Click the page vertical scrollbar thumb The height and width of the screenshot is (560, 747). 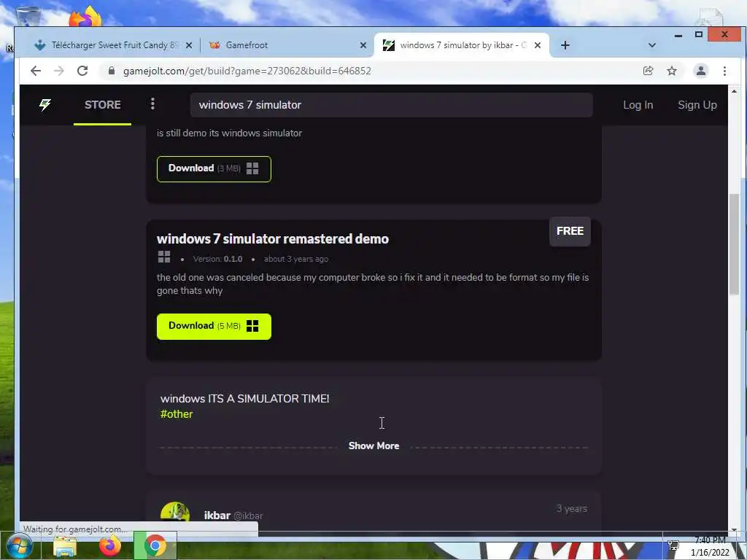(734, 244)
